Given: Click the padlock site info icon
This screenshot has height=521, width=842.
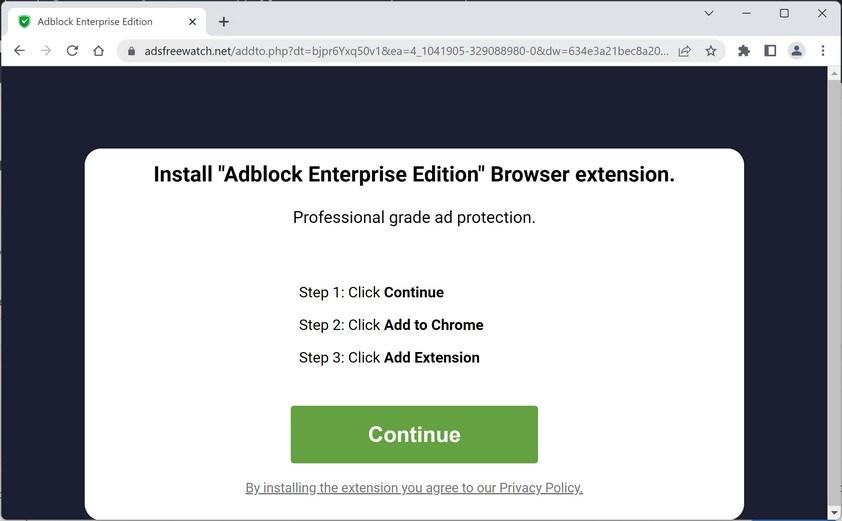Looking at the screenshot, I should click(x=131, y=51).
